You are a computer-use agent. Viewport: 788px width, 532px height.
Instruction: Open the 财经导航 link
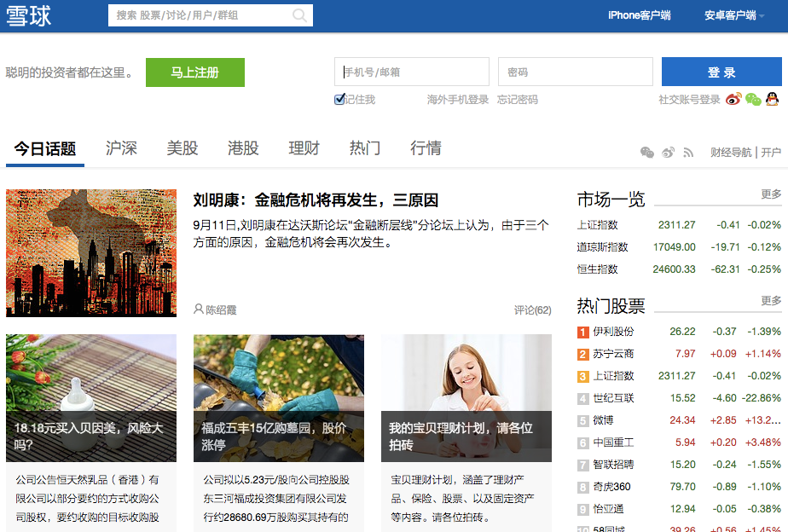tap(731, 153)
